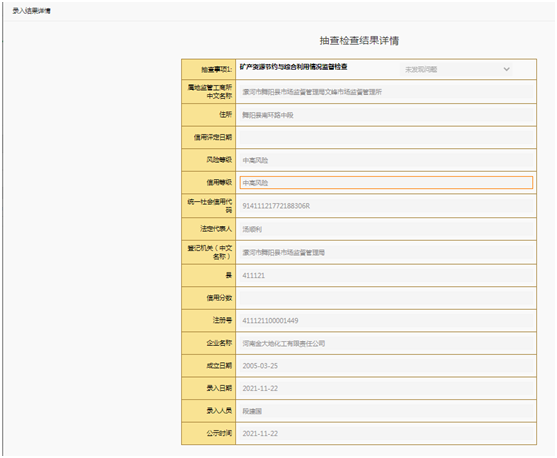
Task: Click the 录入人员 operator field
Action: [x=386, y=411]
